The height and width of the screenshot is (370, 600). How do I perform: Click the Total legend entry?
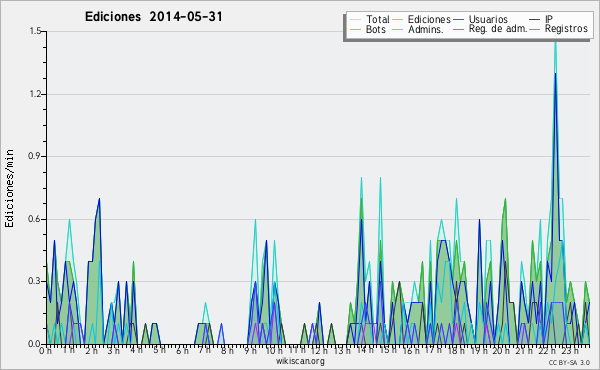(x=369, y=19)
